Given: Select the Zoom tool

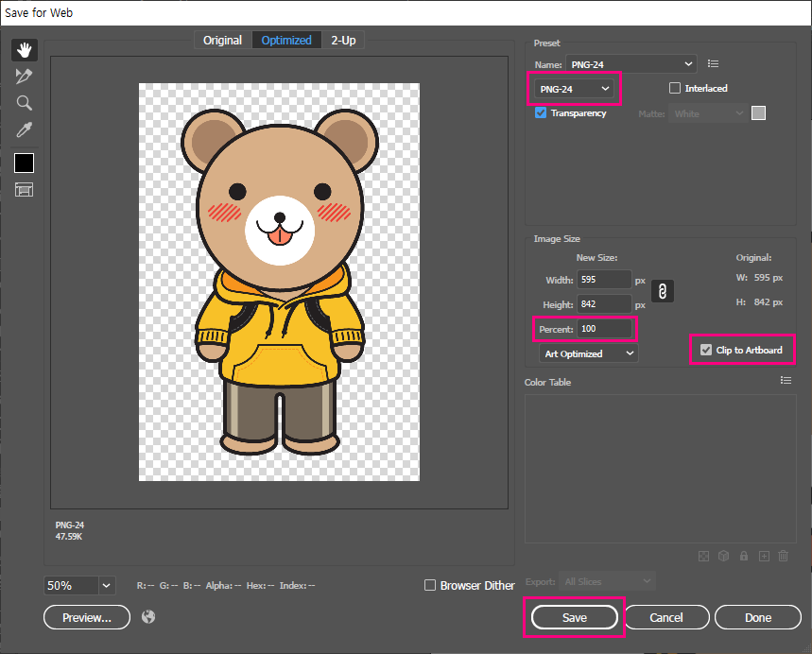Looking at the screenshot, I should pos(24,103).
